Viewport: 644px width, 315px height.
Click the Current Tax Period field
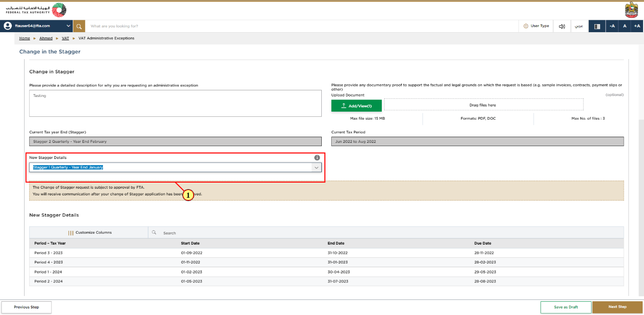pos(477,141)
